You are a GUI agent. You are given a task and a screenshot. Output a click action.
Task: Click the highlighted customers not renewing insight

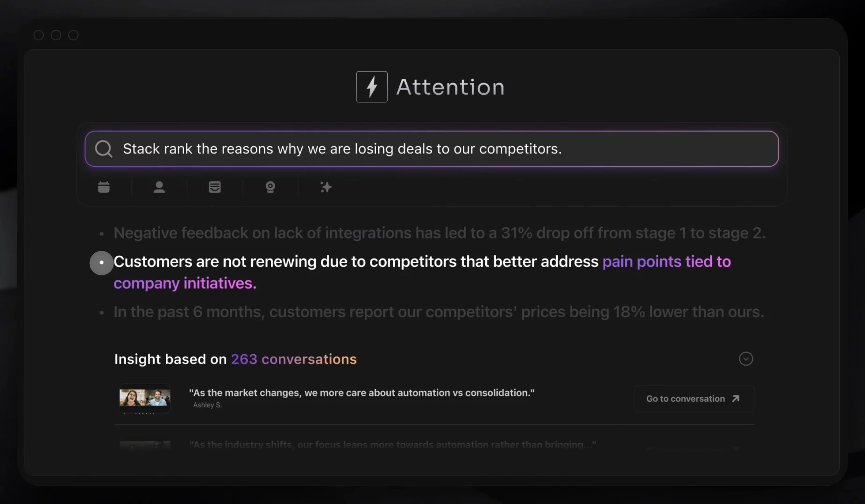[355, 262]
